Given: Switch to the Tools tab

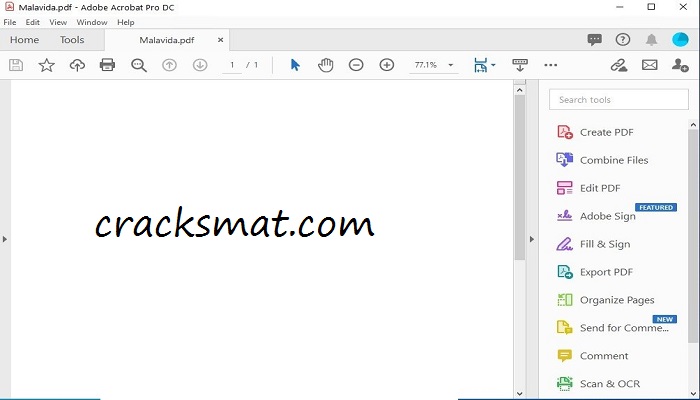Looking at the screenshot, I should point(72,40).
